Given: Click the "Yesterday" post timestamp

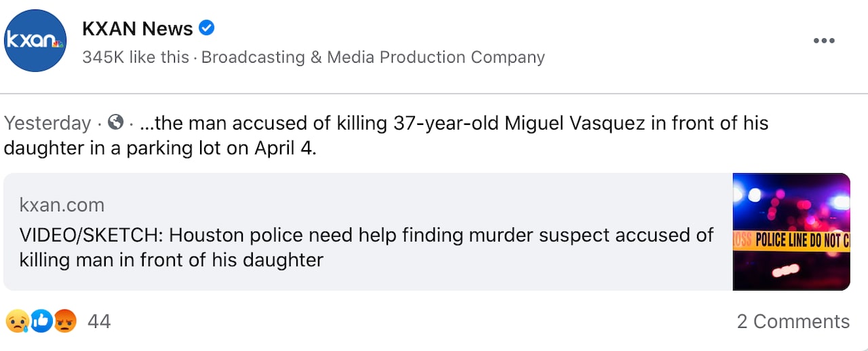Looking at the screenshot, I should click(x=47, y=123).
